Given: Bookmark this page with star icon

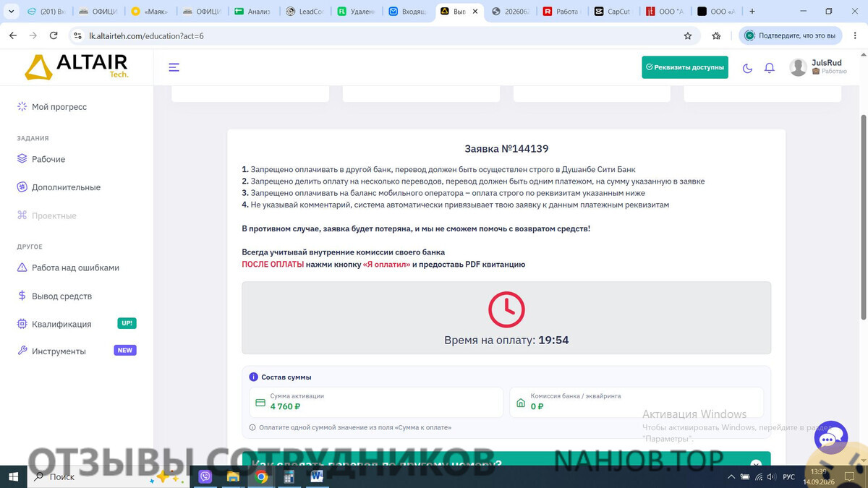Looking at the screenshot, I should click(688, 35).
